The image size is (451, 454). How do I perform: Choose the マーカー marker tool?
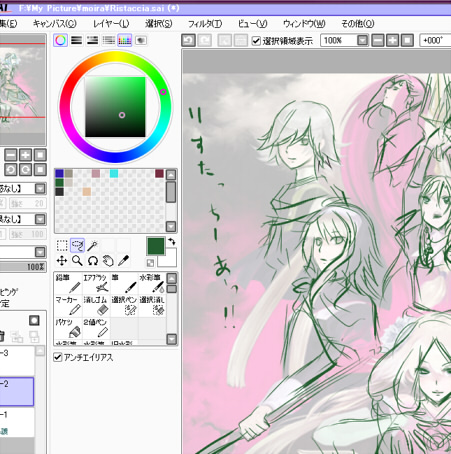(x=68, y=306)
